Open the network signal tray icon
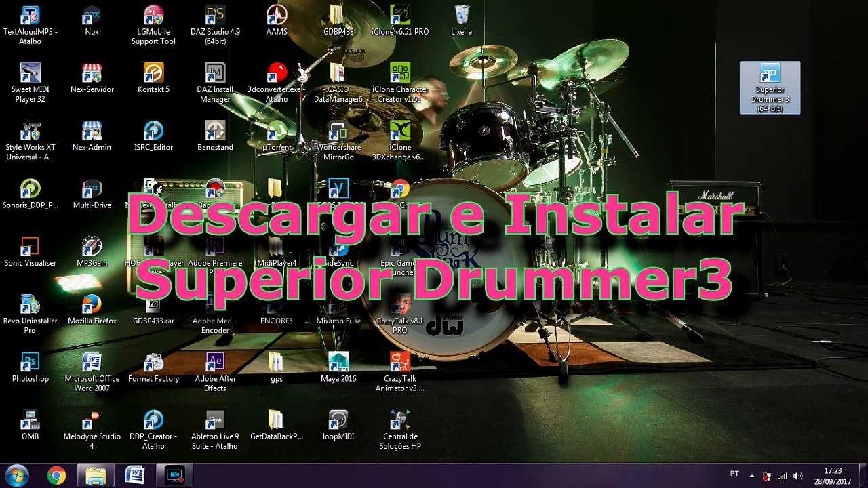Image resolution: width=868 pixels, height=488 pixels. point(783,476)
